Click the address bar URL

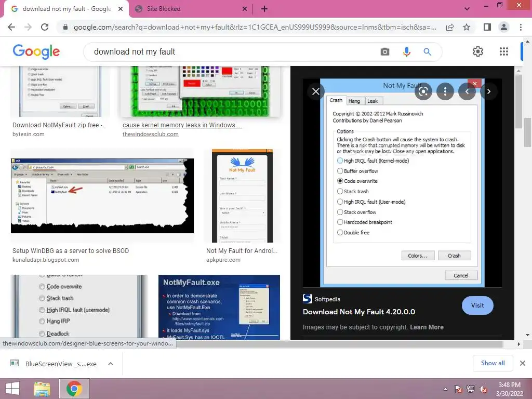[255, 27]
